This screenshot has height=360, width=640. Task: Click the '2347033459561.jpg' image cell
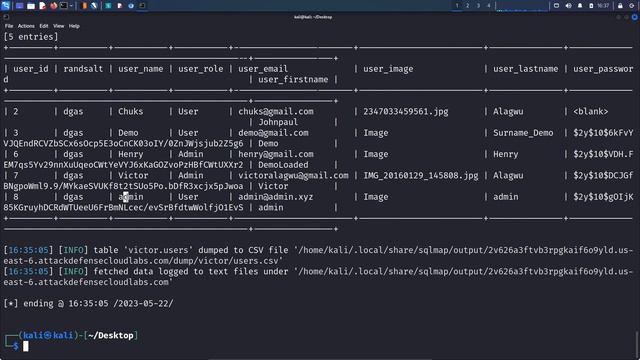[x=406, y=111]
